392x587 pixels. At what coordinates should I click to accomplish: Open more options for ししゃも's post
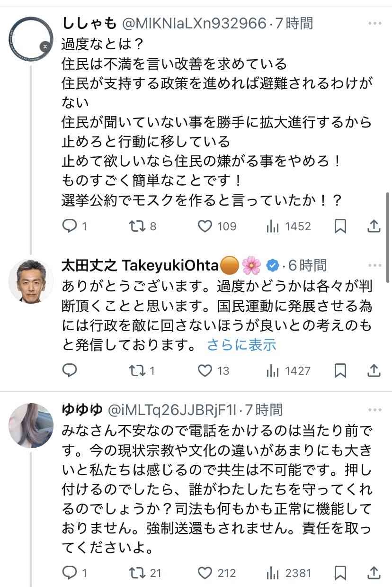pos(374,22)
